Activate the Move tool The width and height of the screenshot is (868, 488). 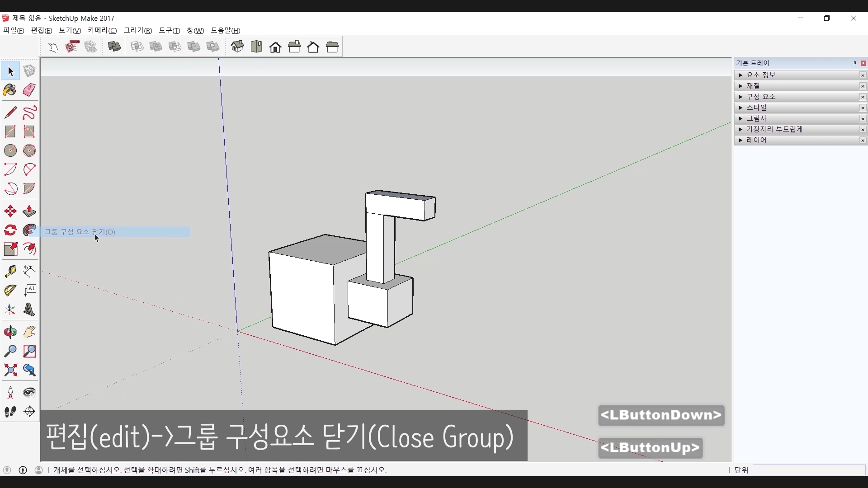click(x=10, y=211)
